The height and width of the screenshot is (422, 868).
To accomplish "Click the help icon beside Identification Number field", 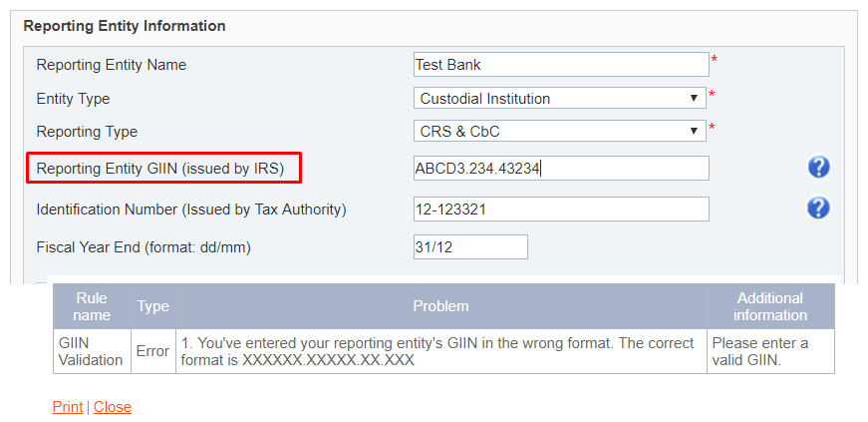I will (818, 209).
